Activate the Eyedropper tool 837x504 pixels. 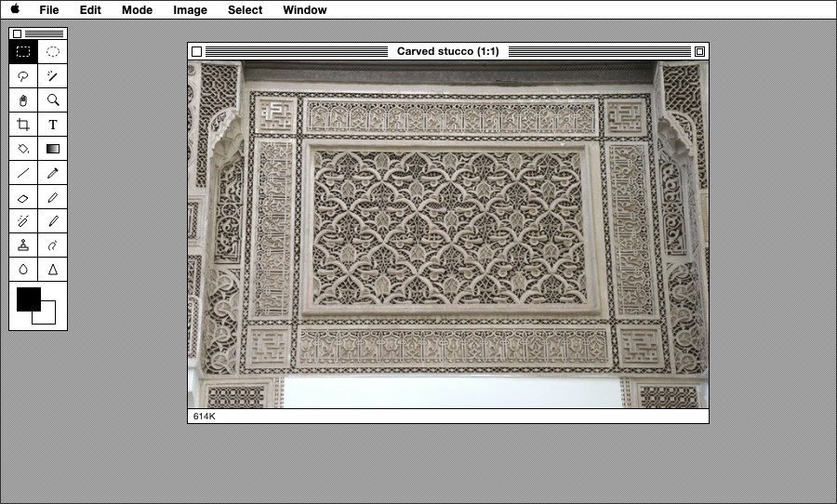coord(53,173)
